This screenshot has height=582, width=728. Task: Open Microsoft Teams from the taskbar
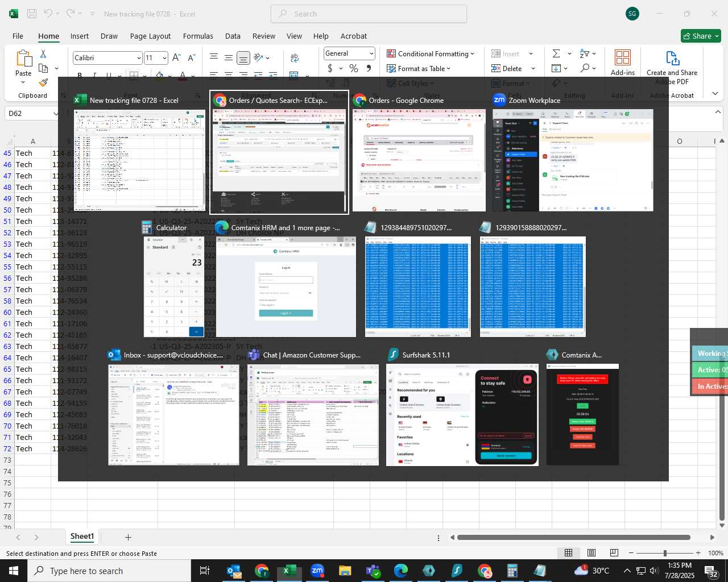(x=373, y=571)
